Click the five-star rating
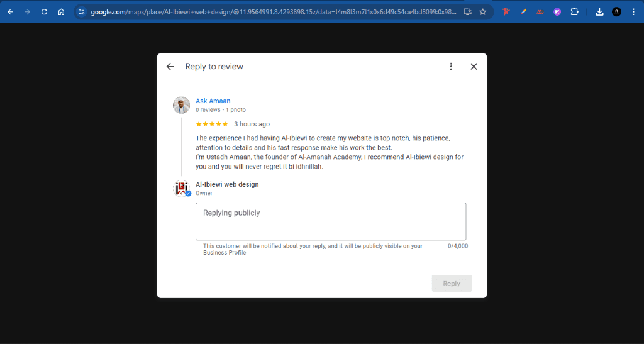Viewport: 644px width, 344px height. click(x=212, y=124)
